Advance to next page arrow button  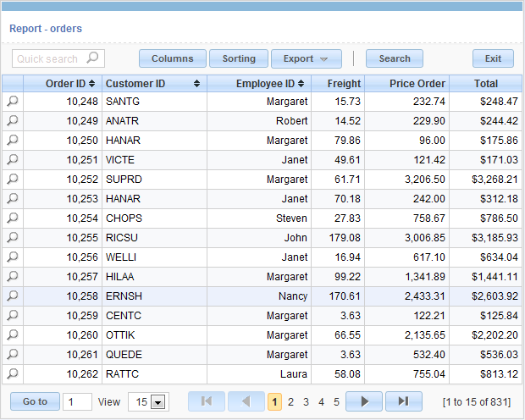click(x=364, y=401)
